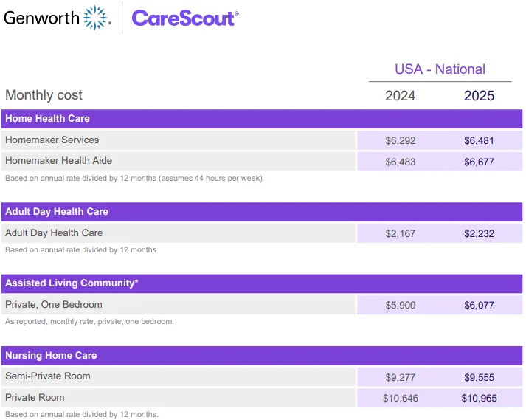Select the USA - National heading
526x420 pixels.
coord(440,69)
